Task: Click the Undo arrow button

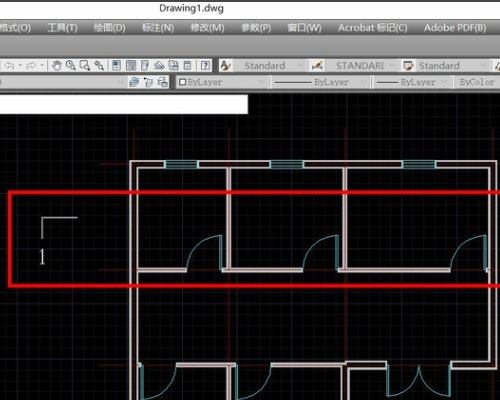Action: [10, 66]
